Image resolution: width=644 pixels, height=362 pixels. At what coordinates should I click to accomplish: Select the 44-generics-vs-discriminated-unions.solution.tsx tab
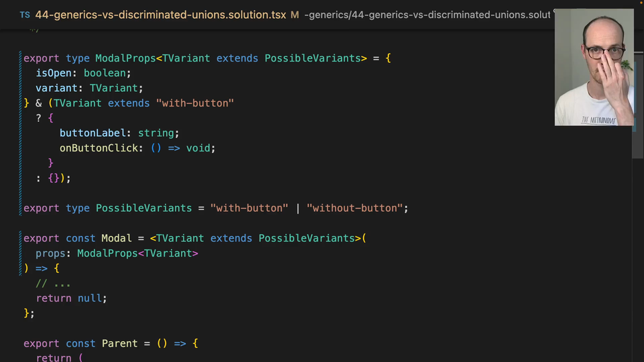click(x=160, y=14)
